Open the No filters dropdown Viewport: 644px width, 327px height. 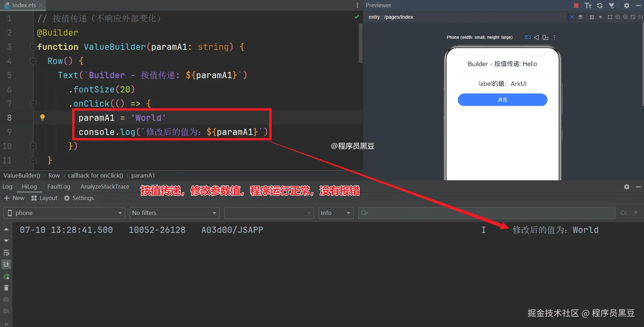175,213
